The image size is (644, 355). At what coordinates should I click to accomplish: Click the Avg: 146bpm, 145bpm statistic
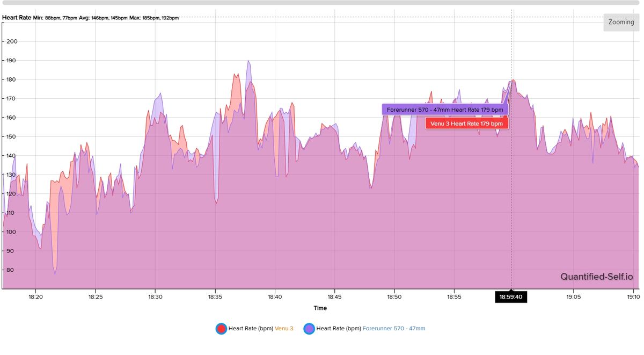[104, 18]
